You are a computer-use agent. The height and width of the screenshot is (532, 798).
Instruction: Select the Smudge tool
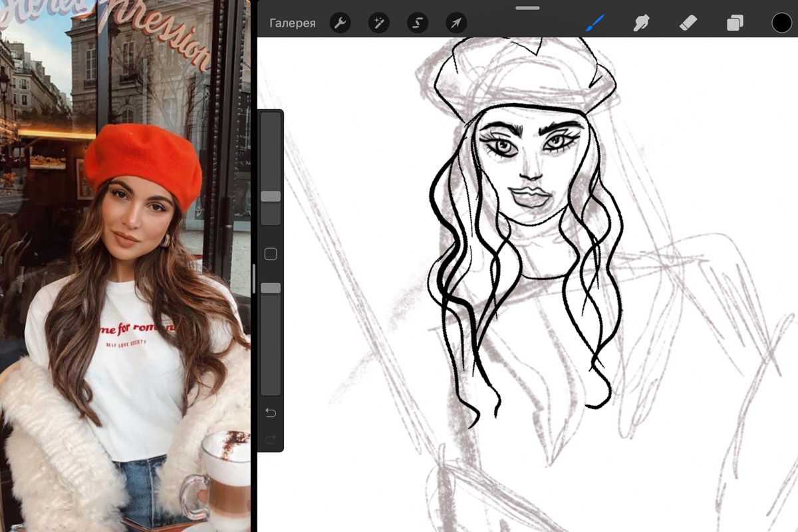click(641, 23)
